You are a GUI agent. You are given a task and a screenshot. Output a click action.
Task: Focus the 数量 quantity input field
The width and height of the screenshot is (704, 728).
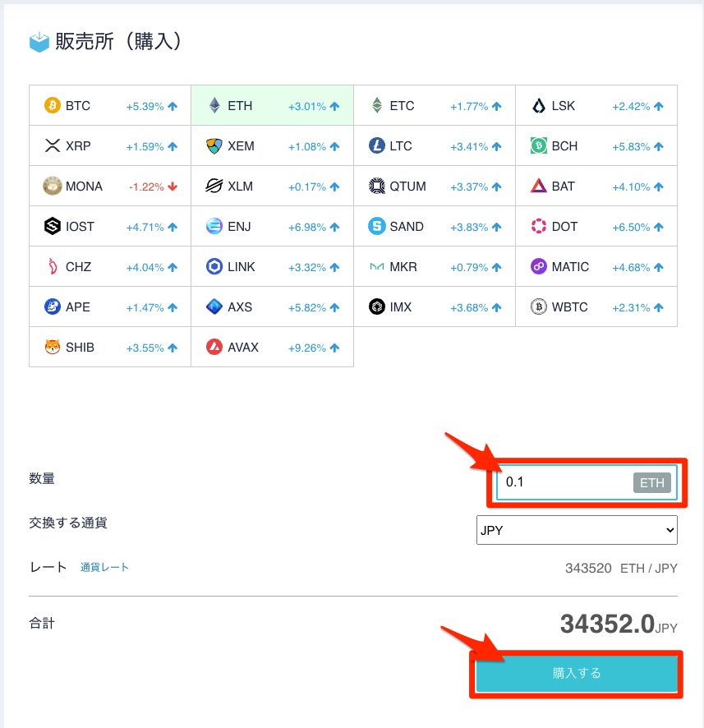pyautogui.click(x=587, y=482)
